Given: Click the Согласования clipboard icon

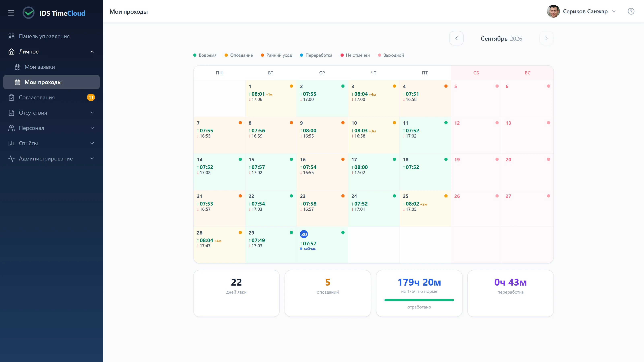Looking at the screenshot, I should pos(11,97).
